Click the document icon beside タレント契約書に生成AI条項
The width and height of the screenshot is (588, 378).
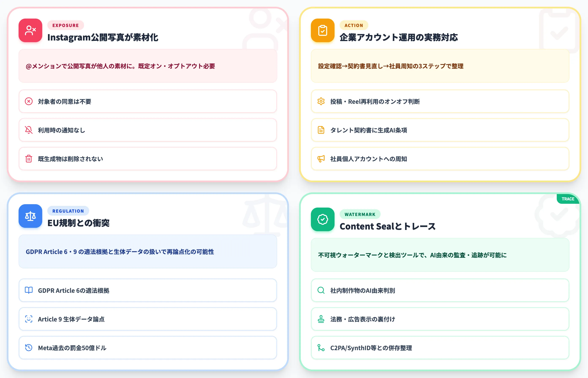click(x=321, y=130)
